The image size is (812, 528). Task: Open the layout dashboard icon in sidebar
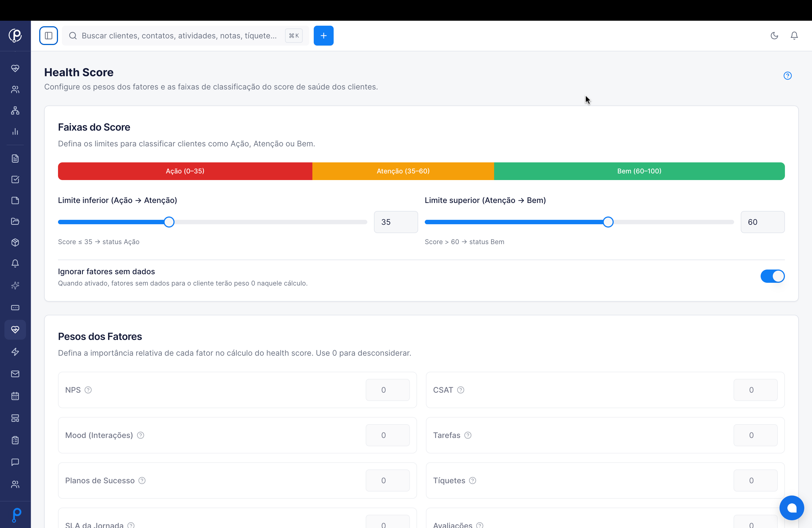[15, 418]
